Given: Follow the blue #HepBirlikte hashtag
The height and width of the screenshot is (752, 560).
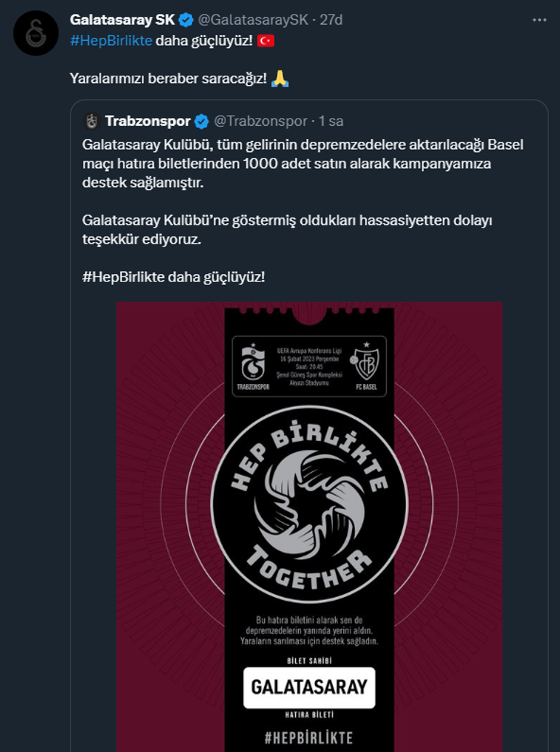Looking at the screenshot, I should pos(111,41).
